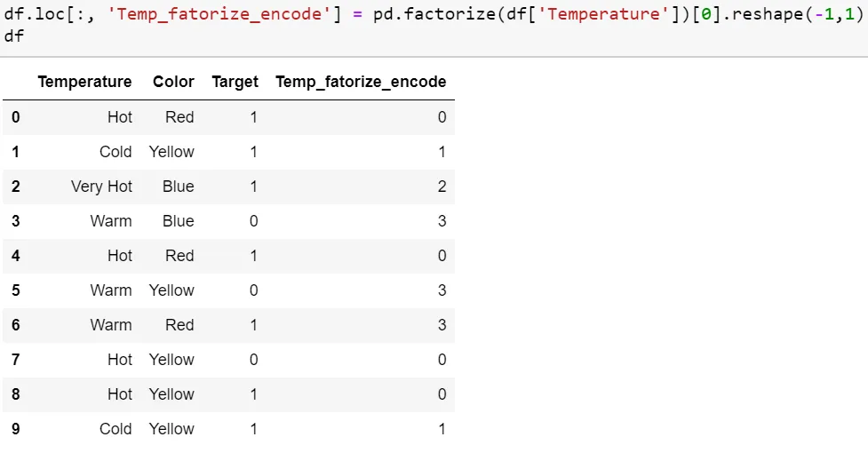Click 'Yellow' cell in row 8
Viewport: 868px width, 453px height.
(171, 394)
